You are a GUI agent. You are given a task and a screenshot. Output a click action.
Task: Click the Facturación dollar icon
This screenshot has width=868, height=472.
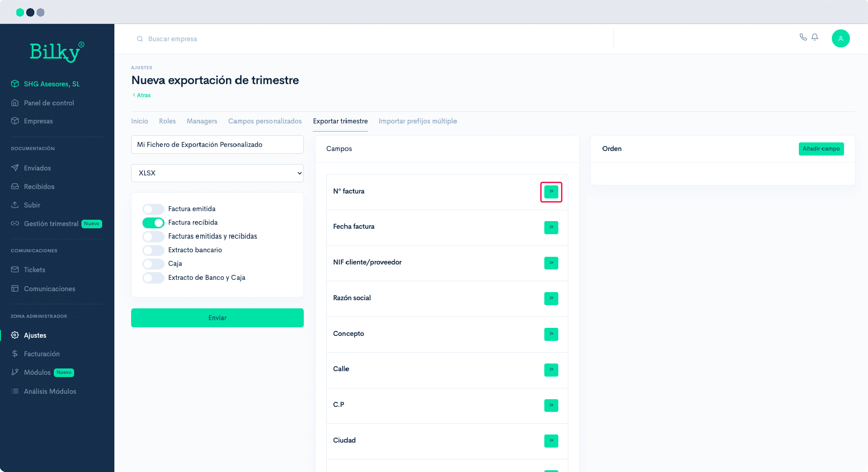pos(15,354)
